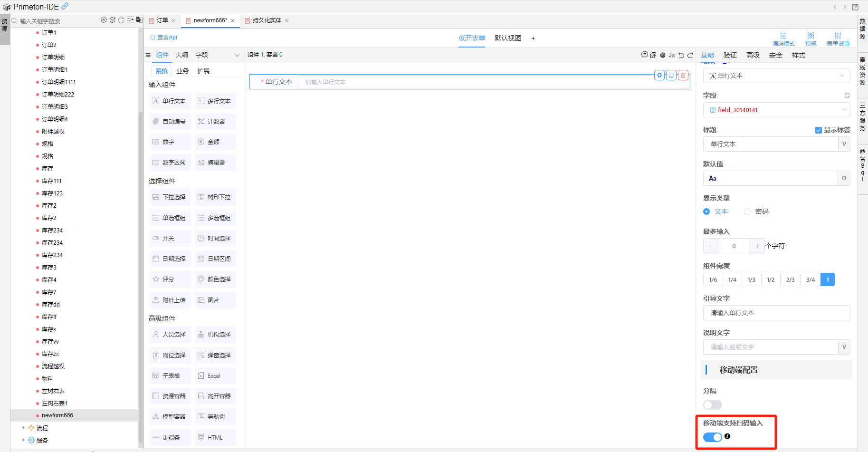Refresh the resource tree
The width and height of the screenshot is (868, 452).
pyautogui.click(x=121, y=20)
